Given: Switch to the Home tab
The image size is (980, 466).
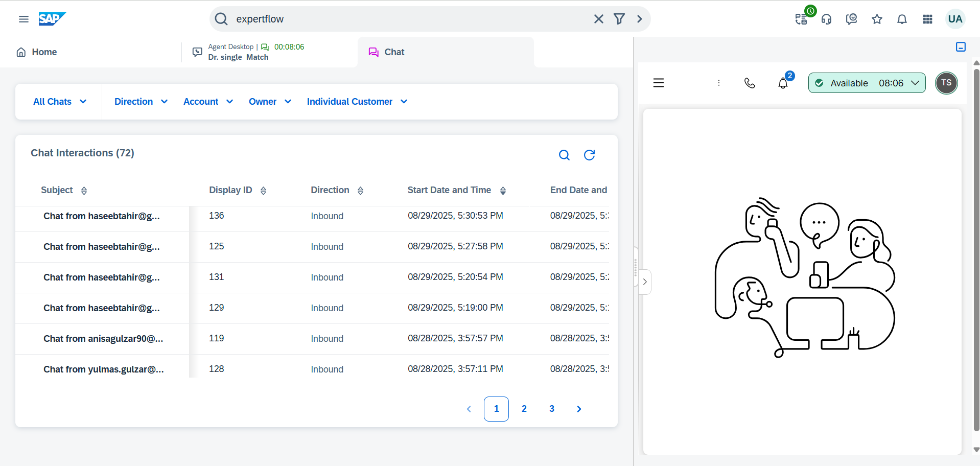Looking at the screenshot, I should click(37, 52).
